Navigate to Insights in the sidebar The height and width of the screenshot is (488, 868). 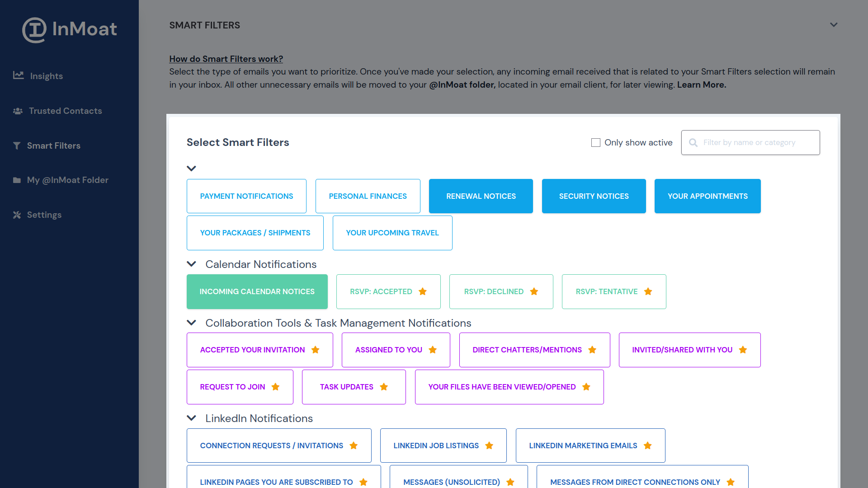point(47,76)
